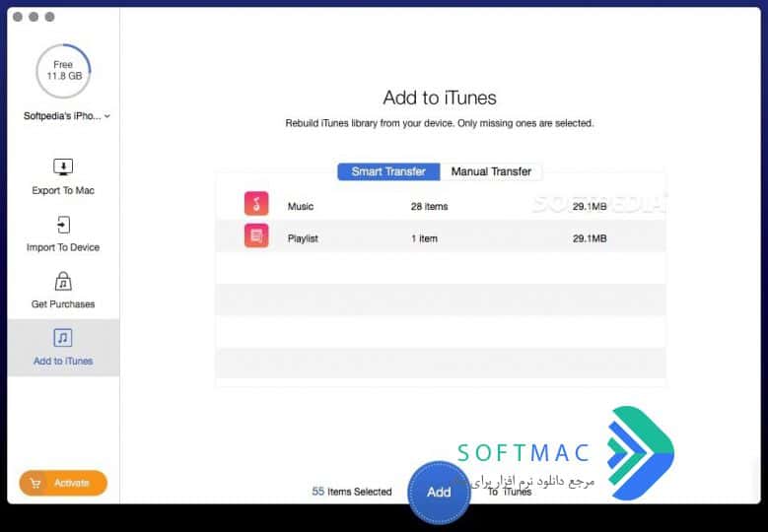Click the Import To Device label
The height and width of the screenshot is (532, 768).
pyautogui.click(x=63, y=247)
